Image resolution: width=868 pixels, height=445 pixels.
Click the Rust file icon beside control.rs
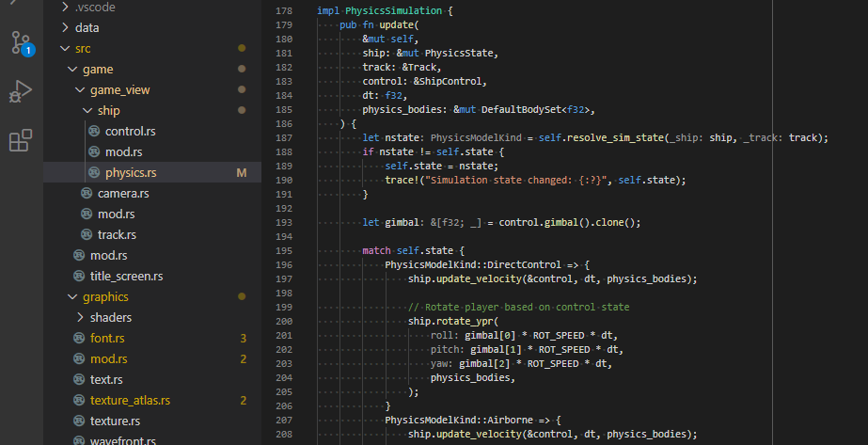(94, 132)
